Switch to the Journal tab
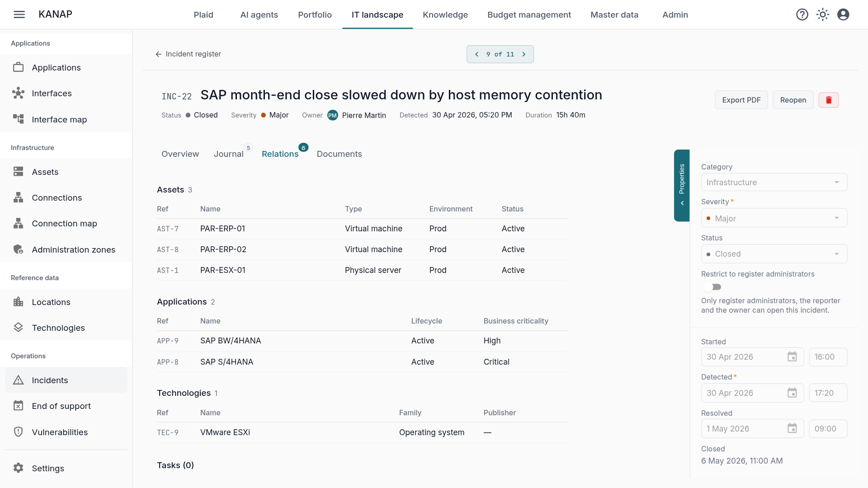 pyautogui.click(x=229, y=154)
